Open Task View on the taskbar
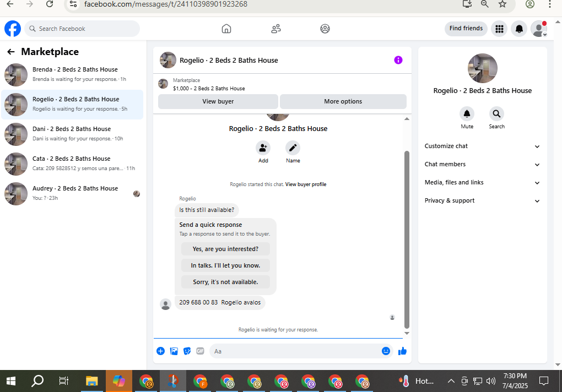Screen dimensions: 562x392 point(64,381)
